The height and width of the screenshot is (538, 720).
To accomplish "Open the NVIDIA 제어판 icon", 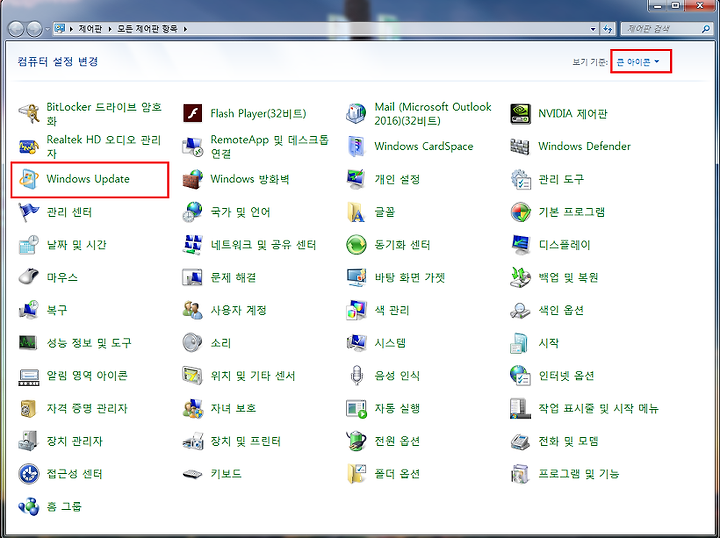I will 520,113.
